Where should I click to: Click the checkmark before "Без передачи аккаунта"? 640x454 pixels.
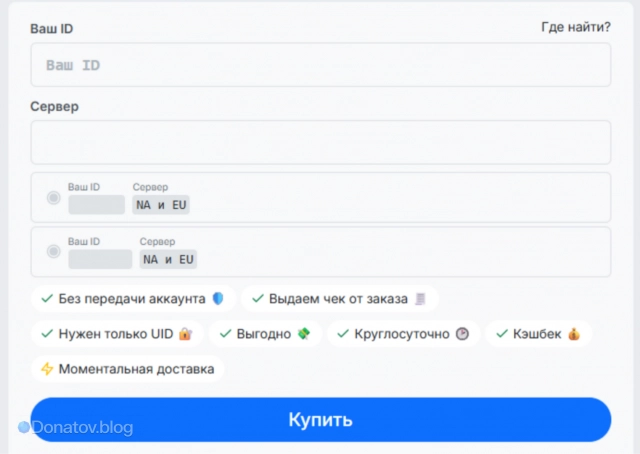(47, 299)
